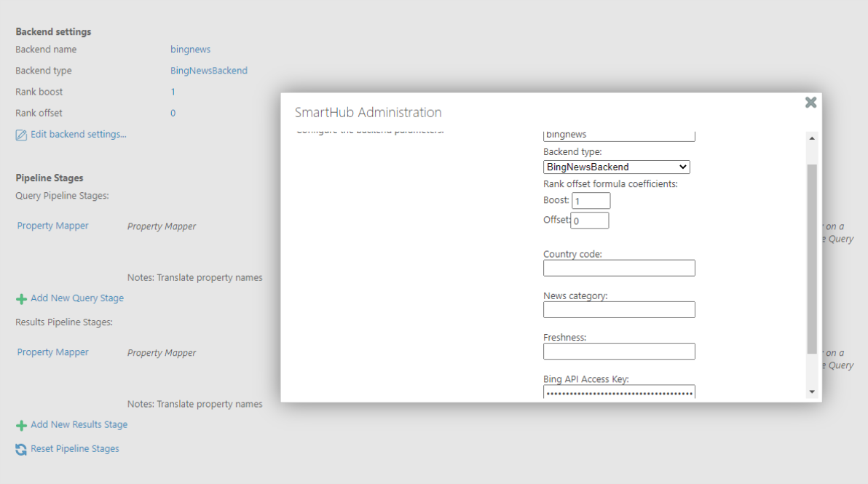This screenshot has width=868, height=484.
Task: Click the BingNewsBackend type link
Action: coord(208,71)
